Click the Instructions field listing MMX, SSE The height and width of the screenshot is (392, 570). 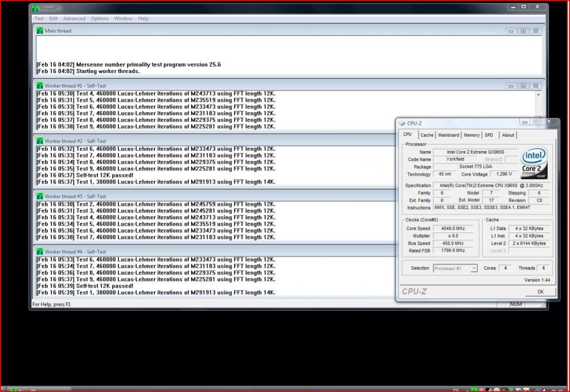coord(491,207)
